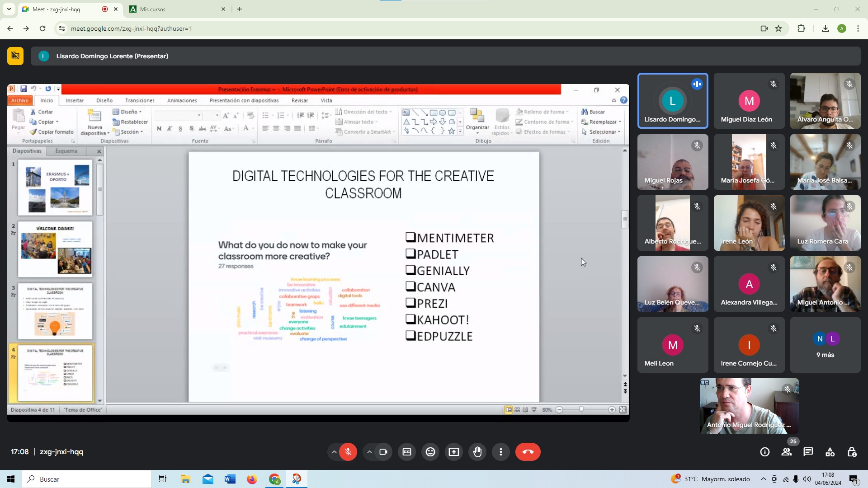Viewport: 868px width, 488px height.
Task: Switch to 'Mis cursos' browser tab
Action: [x=178, y=9]
